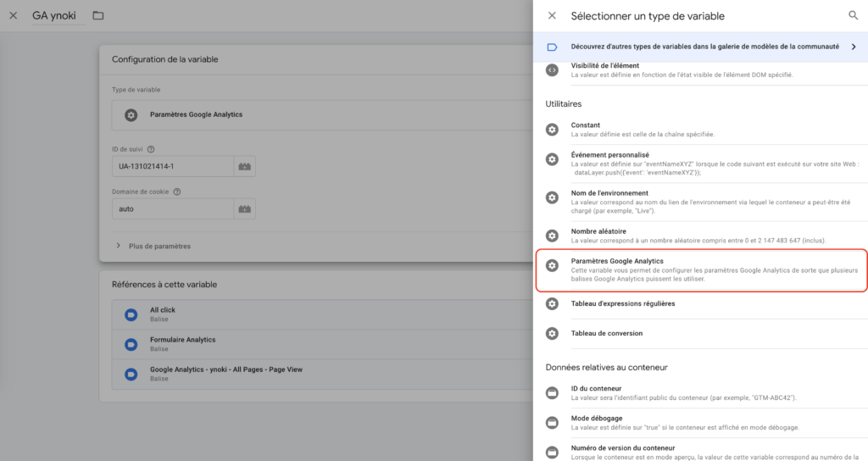Click gear icon next to Nombre aléatoire
Viewport: 868px width, 461px height.
(x=552, y=236)
